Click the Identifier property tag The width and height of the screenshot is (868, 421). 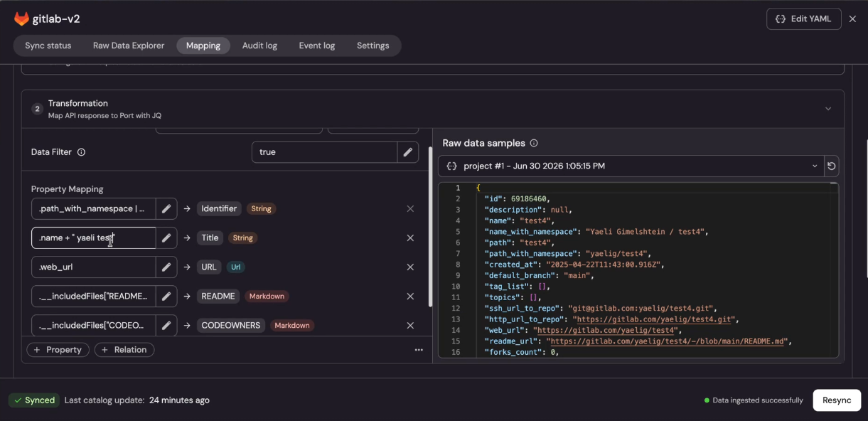point(219,209)
